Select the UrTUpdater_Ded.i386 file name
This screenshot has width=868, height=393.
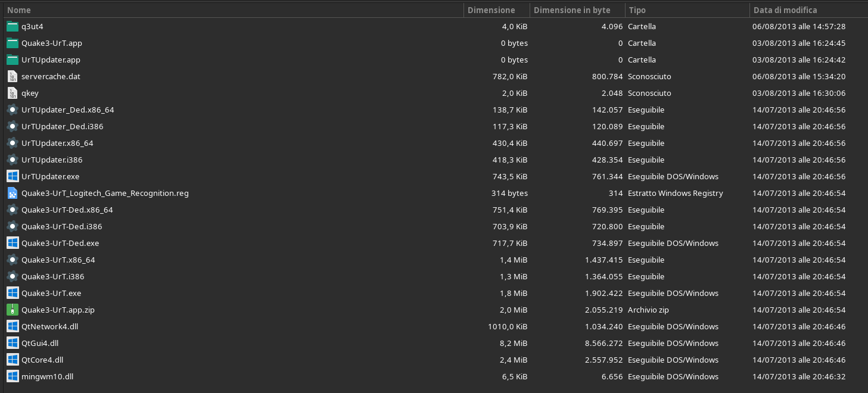coord(62,126)
